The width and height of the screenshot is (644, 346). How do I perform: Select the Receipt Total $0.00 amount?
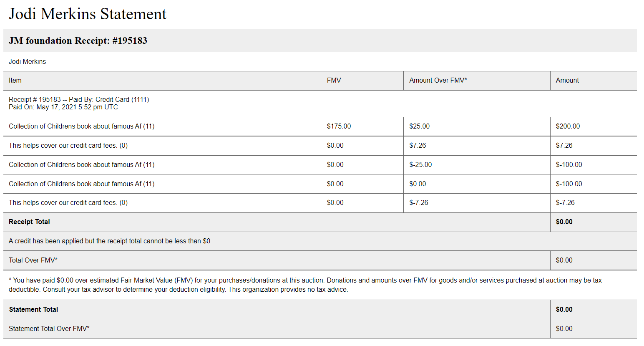coord(564,222)
